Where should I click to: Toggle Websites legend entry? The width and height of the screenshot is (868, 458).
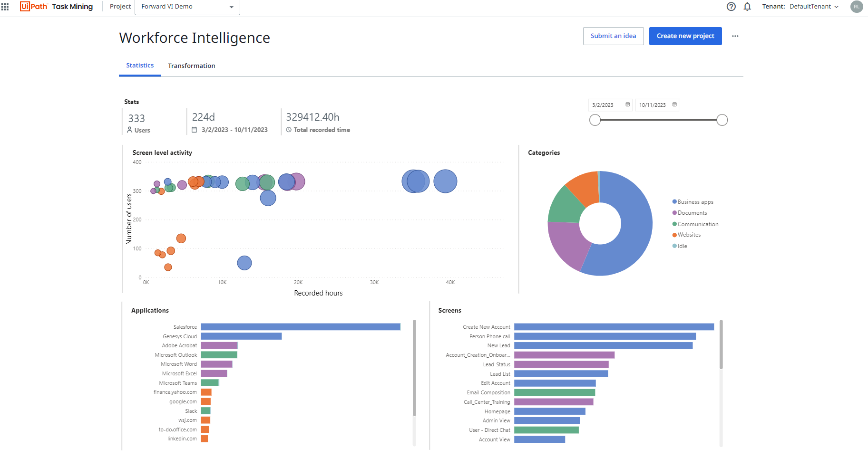click(x=687, y=235)
